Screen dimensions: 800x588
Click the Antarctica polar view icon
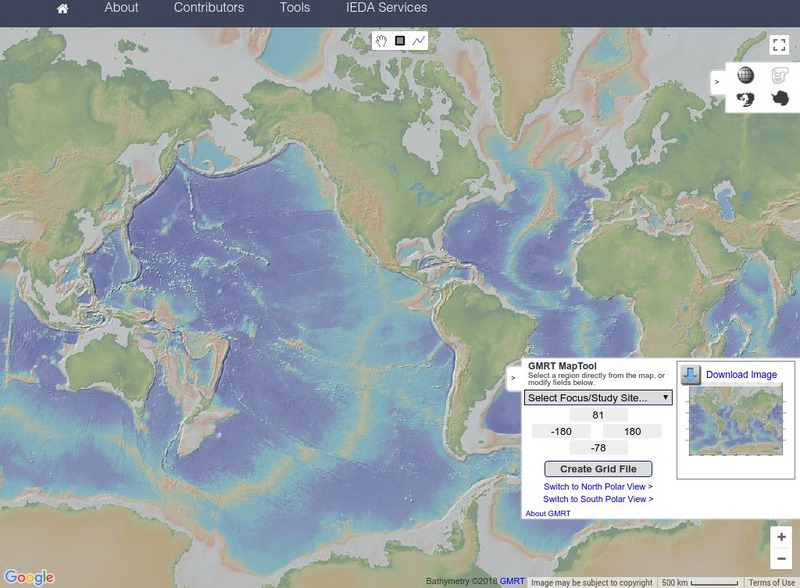click(x=779, y=98)
